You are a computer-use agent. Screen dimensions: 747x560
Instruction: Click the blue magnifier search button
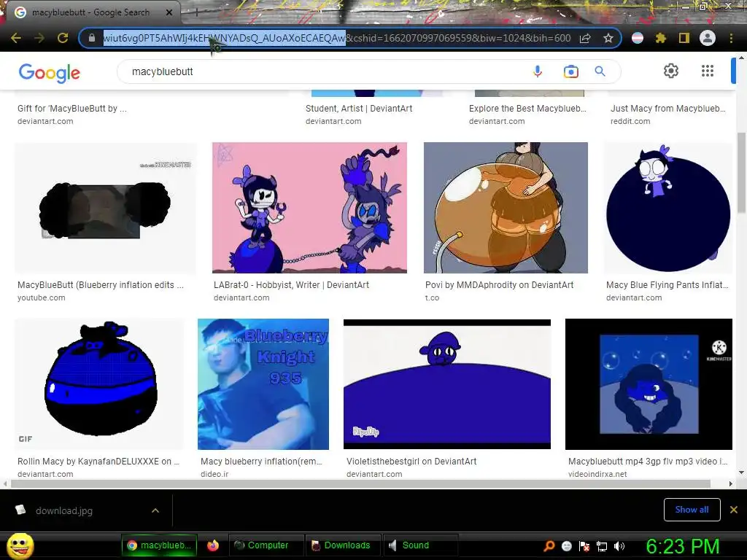600,71
